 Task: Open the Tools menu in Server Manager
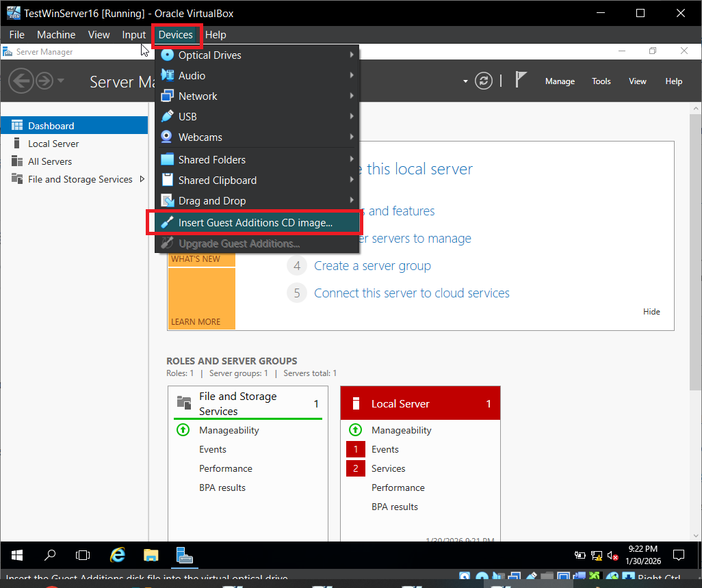coord(601,81)
